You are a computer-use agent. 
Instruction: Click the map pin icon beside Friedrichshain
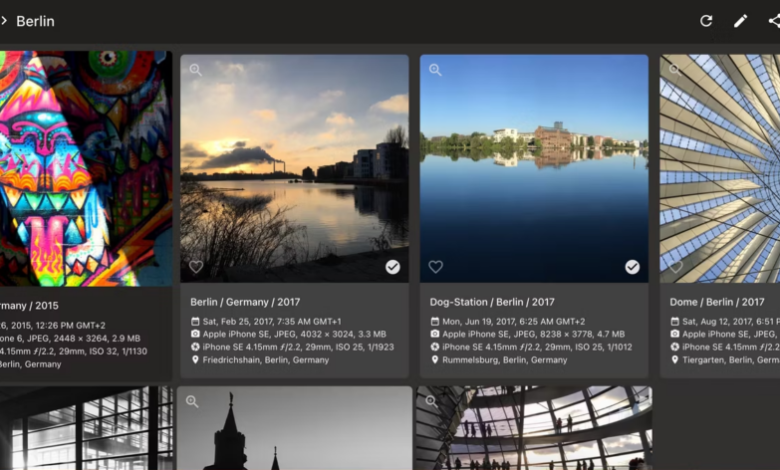coord(195,359)
